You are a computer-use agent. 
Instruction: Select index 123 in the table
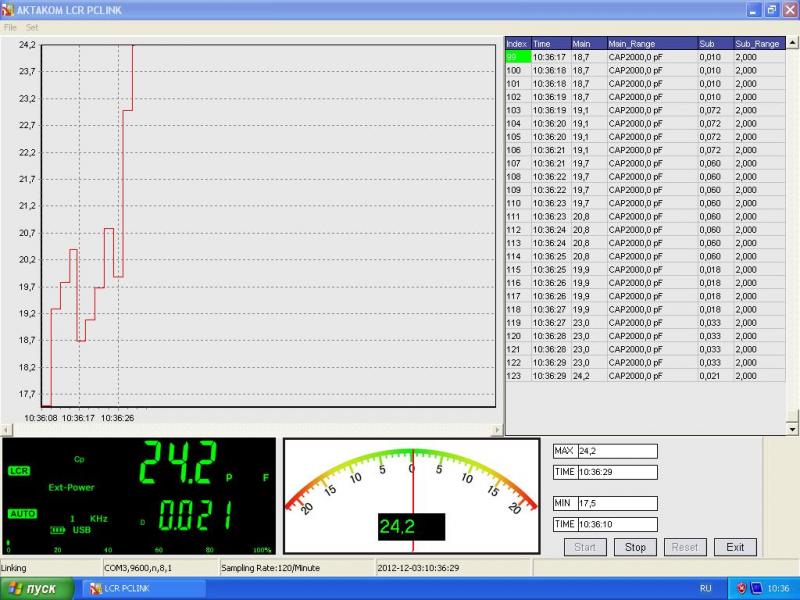[x=518, y=376]
